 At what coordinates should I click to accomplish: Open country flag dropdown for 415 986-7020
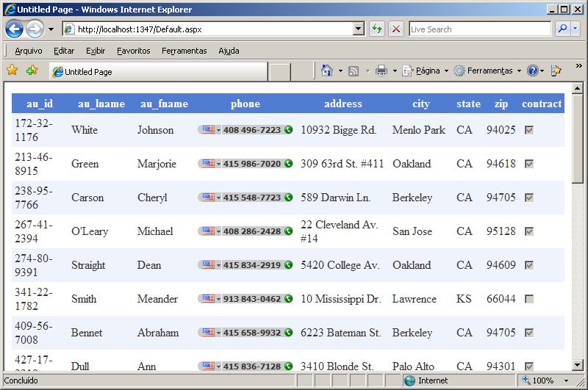tap(210, 164)
